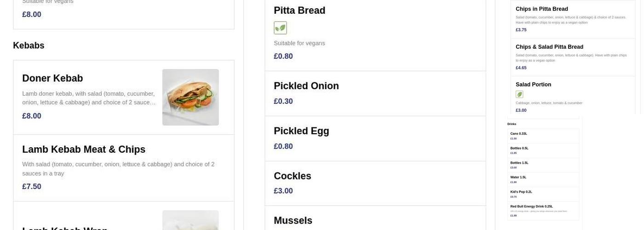Select Red Bull Energy Drink 0.25L

(x=531, y=207)
